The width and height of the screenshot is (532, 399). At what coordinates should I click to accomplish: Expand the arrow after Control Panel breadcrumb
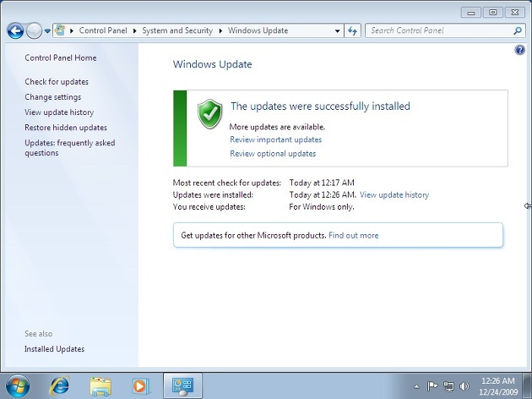135,31
